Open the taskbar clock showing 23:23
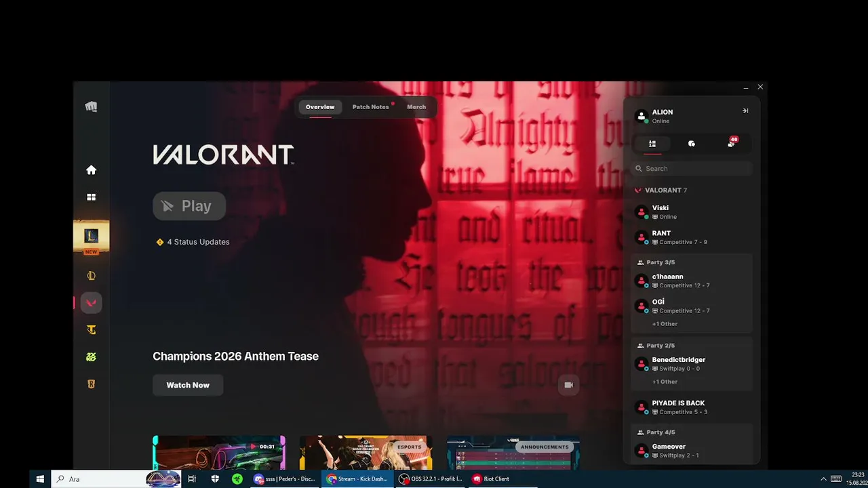 (x=857, y=479)
